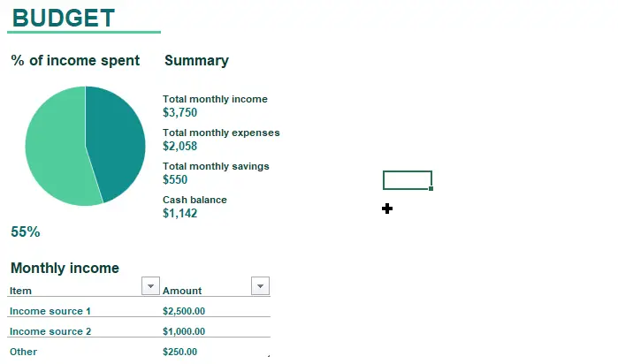Select the Other income row label

(x=23, y=352)
